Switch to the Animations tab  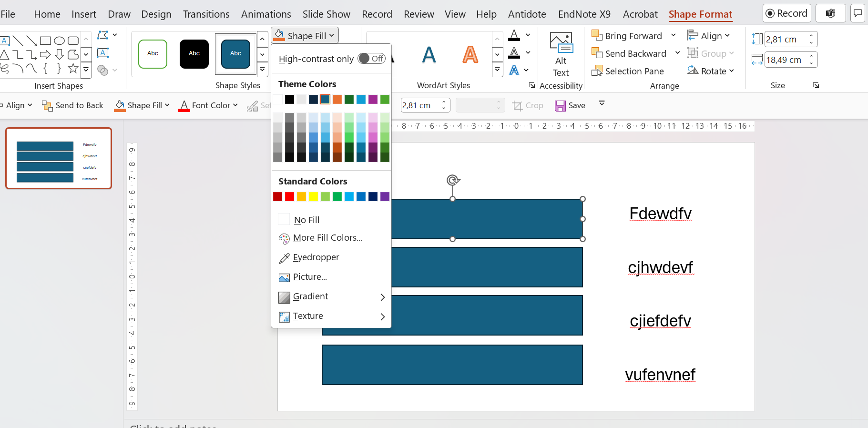click(x=266, y=14)
